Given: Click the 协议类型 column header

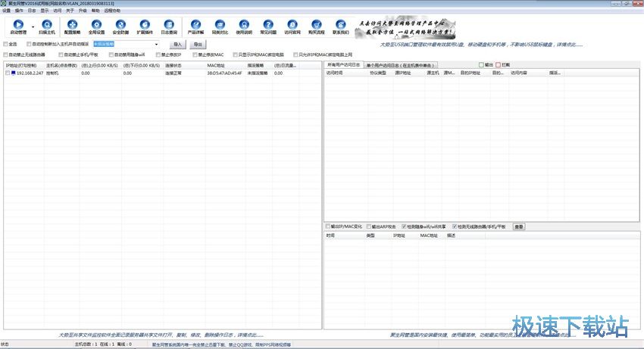Looking at the screenshot, I should click(x=380, y=73).
